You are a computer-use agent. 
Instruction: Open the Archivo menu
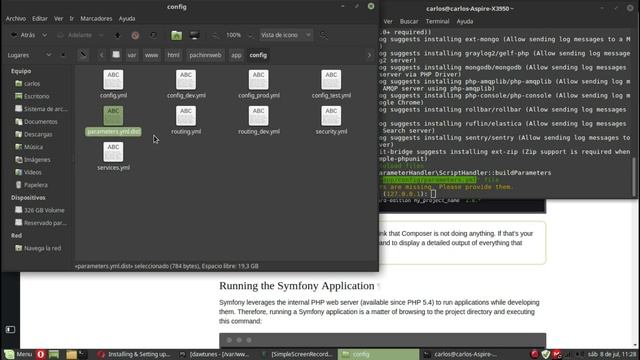(16, 18)
